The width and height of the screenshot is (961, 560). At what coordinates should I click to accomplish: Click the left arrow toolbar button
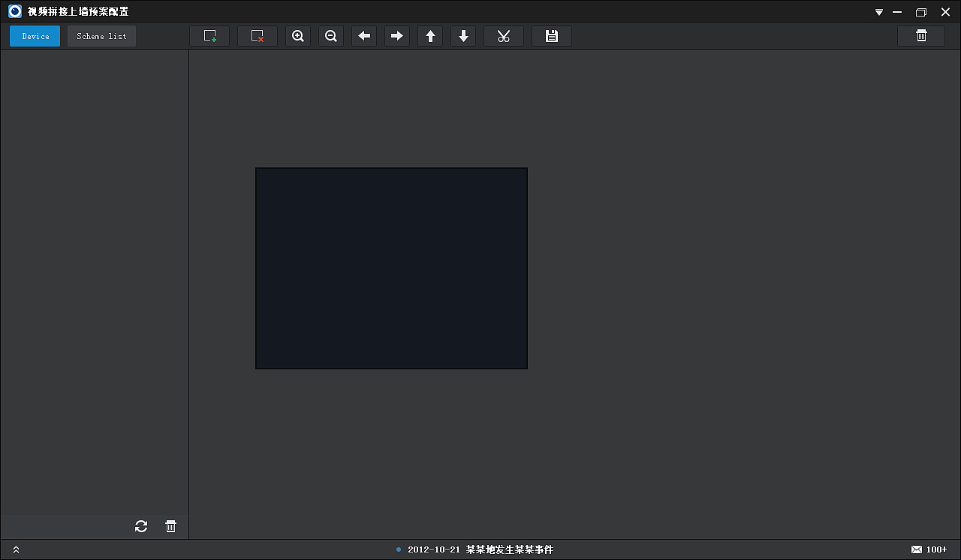click(x=364, y=36)
